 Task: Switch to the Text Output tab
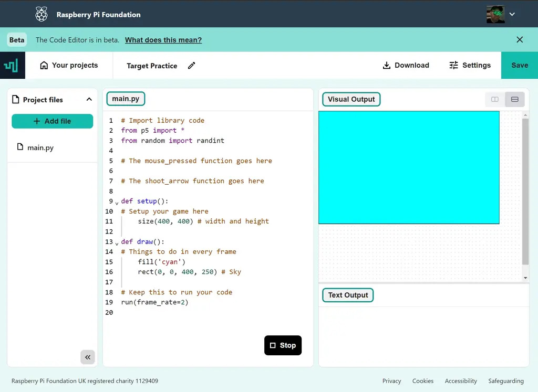(347, 295)
